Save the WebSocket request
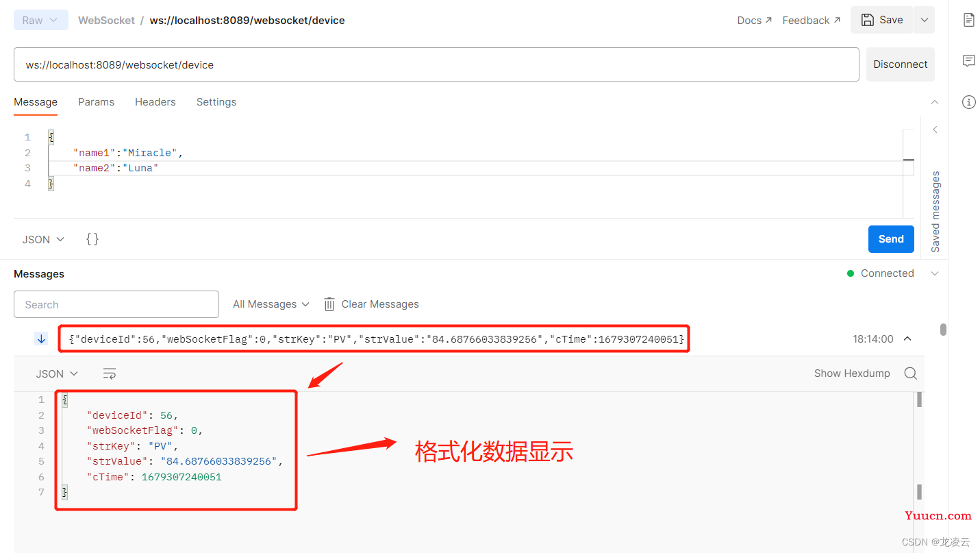The height and width of the screenshot is (553, 980). [x=882, y=20]
